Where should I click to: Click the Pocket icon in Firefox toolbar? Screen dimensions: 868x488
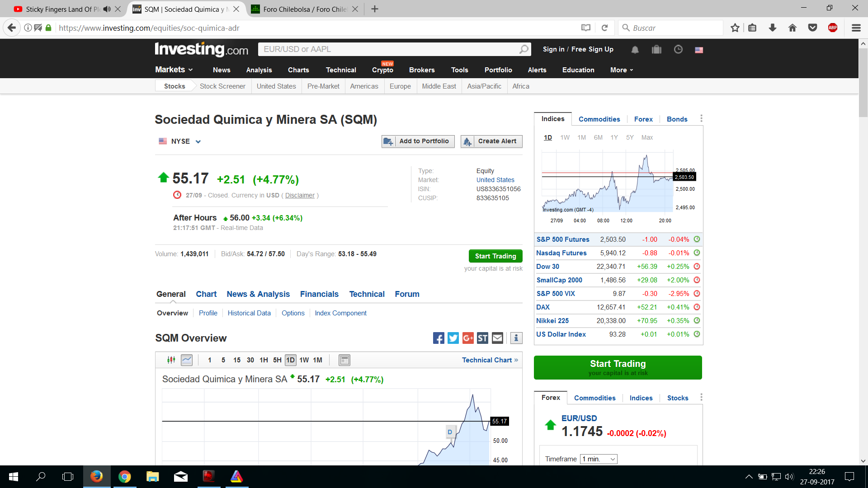coord(812,28)
